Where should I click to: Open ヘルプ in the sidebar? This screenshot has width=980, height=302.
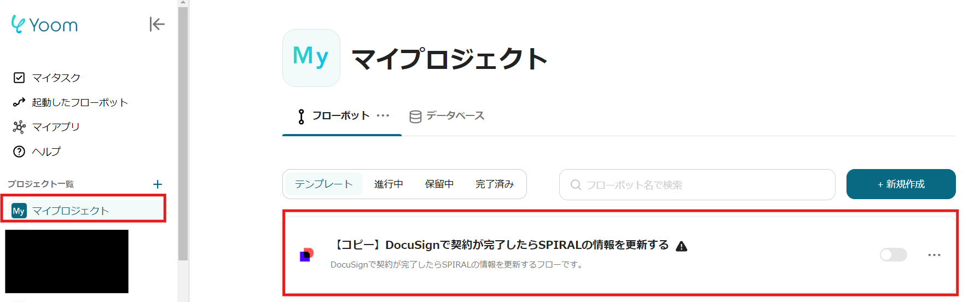(x=46, y=152)
